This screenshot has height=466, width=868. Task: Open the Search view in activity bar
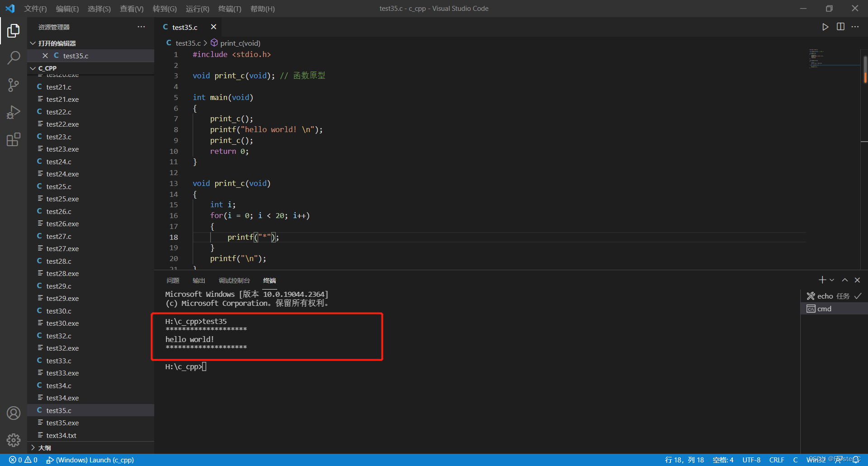(x=14, y=57)
